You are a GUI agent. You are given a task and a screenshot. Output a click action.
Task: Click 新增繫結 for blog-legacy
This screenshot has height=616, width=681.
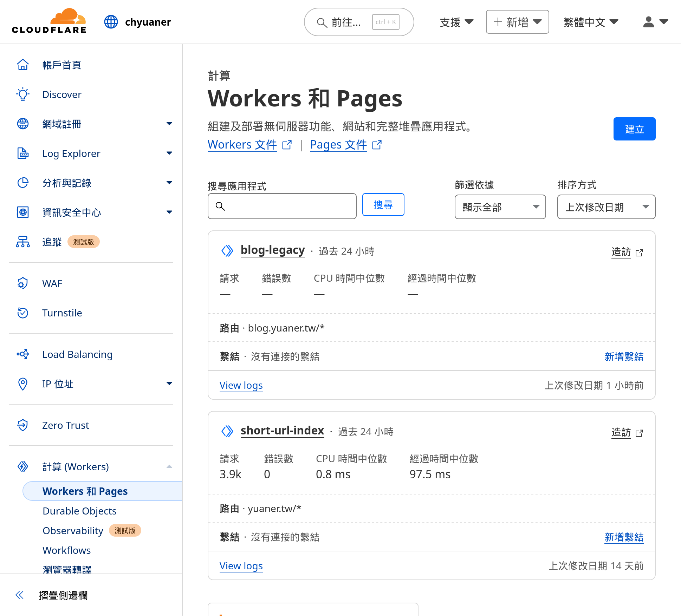coord(624,357)
